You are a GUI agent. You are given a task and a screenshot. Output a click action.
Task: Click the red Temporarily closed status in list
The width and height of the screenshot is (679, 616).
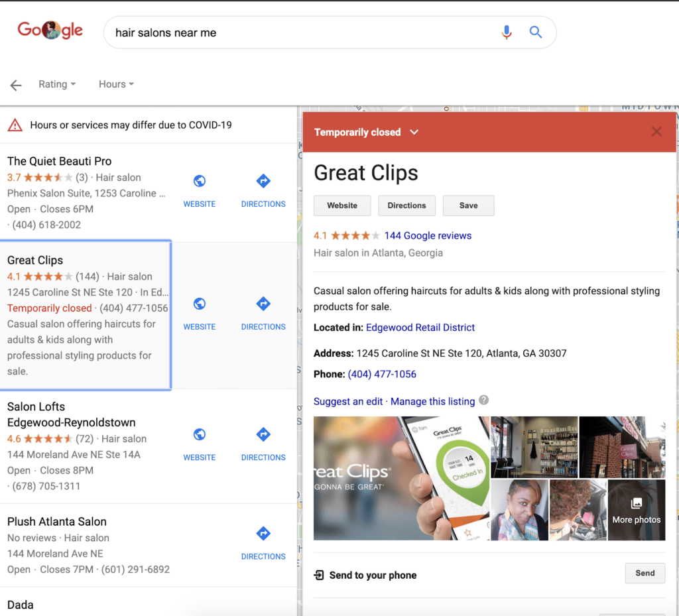tap(49, 308)
